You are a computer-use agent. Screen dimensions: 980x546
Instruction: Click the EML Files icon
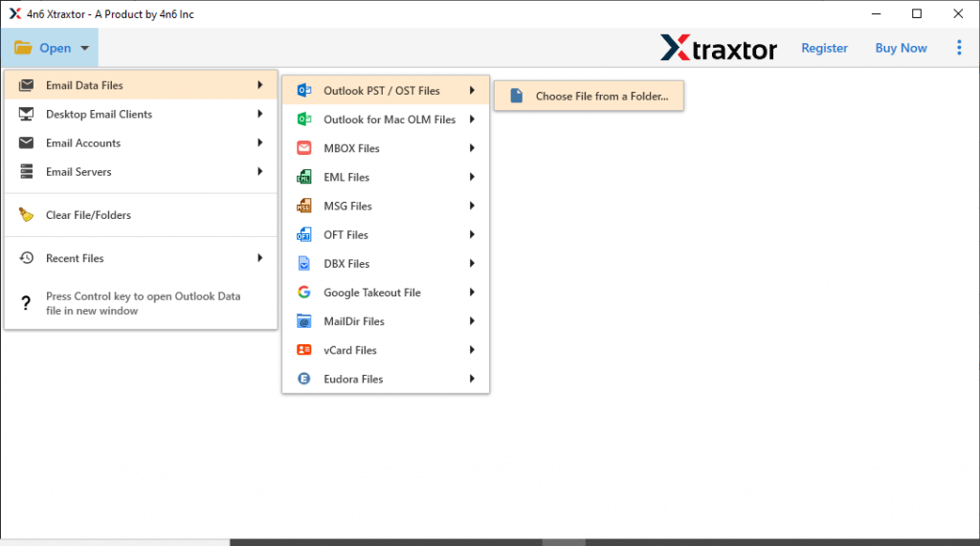point(303,177)
